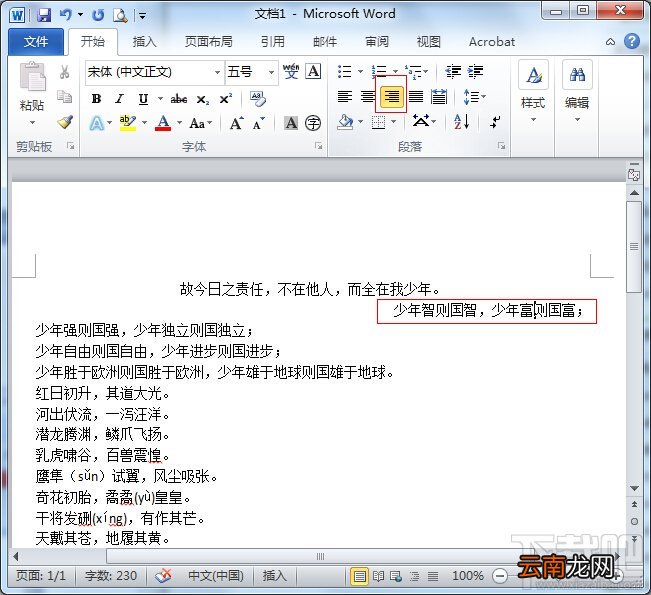Apply distributed alignment
Viewport: 651px width, 595px height.
tap(439, 97)
